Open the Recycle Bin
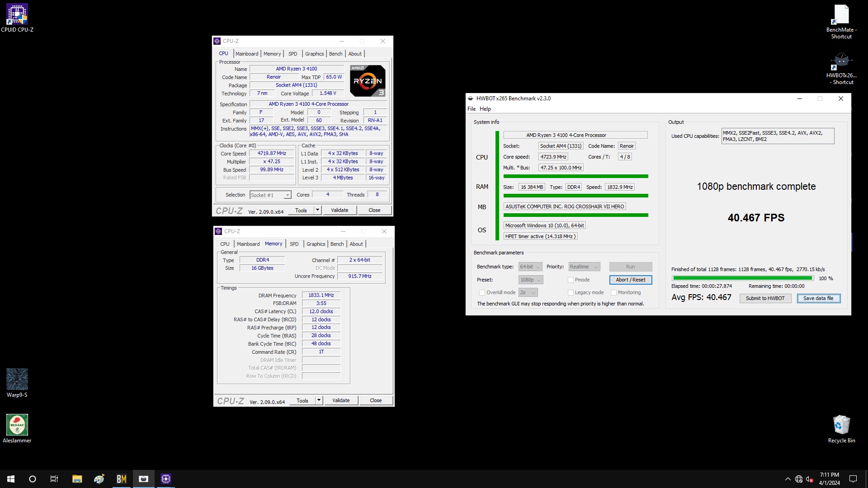 pyautogui.click(x=841, y=428)
